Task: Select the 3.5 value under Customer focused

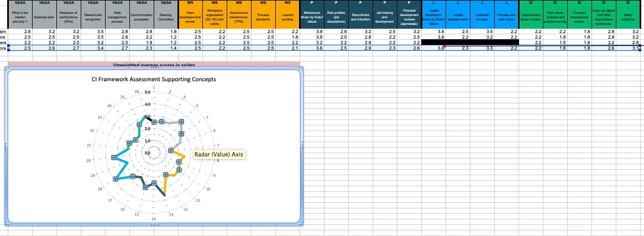Action: tap(482, 31)
